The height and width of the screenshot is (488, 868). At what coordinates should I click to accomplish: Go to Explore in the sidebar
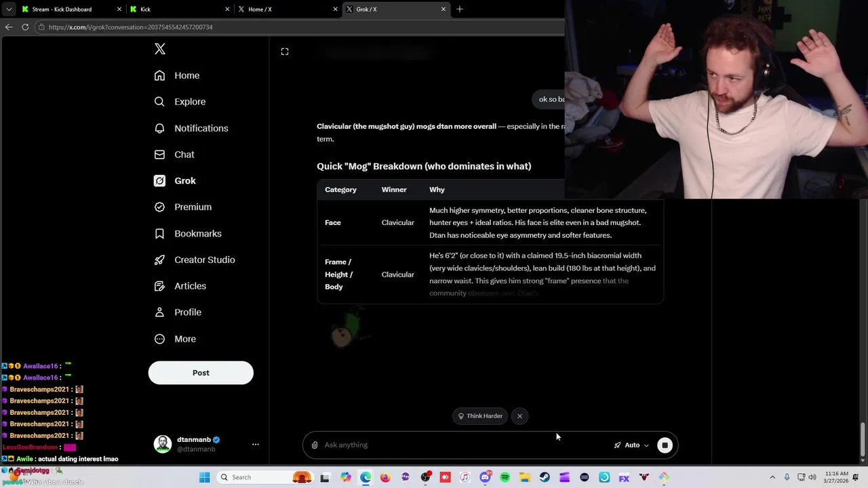point(180,102)
